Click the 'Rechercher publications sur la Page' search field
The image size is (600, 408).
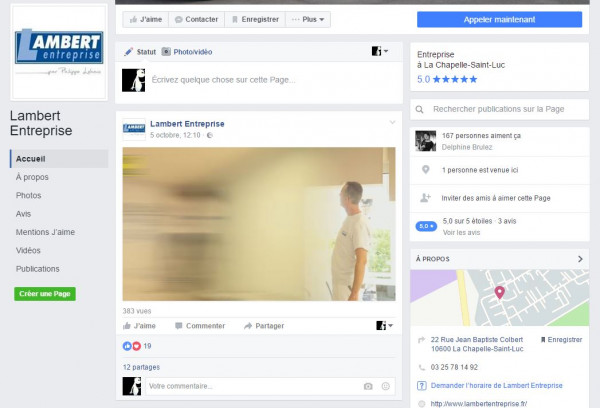coord(499,109)
